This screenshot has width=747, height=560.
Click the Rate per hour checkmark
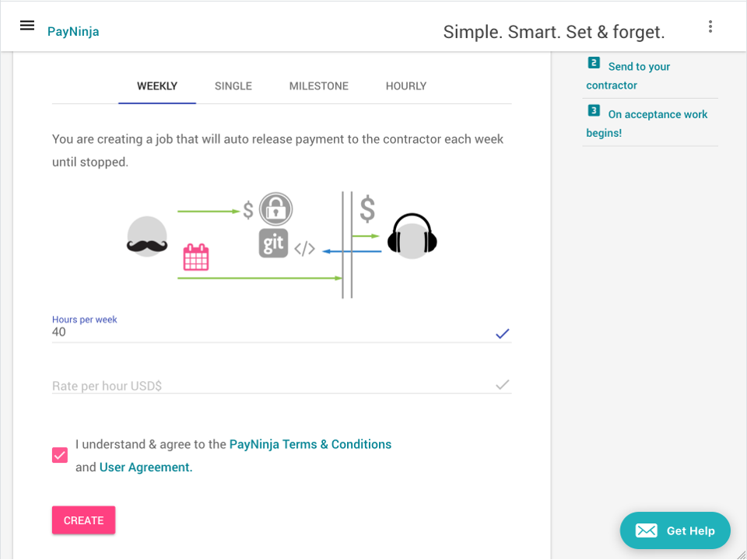[x=503, y=384]
